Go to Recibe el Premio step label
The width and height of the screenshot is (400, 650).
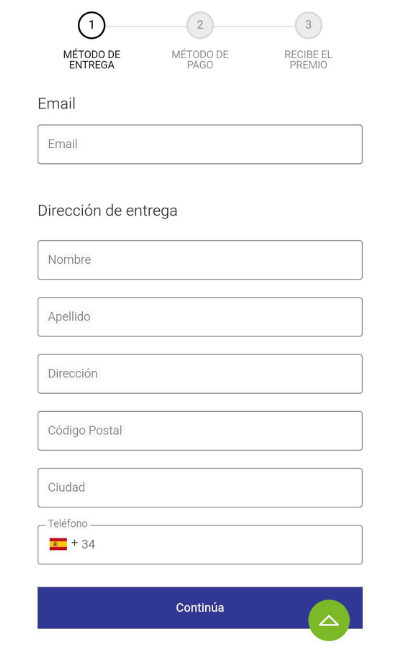tap(308, 60)
